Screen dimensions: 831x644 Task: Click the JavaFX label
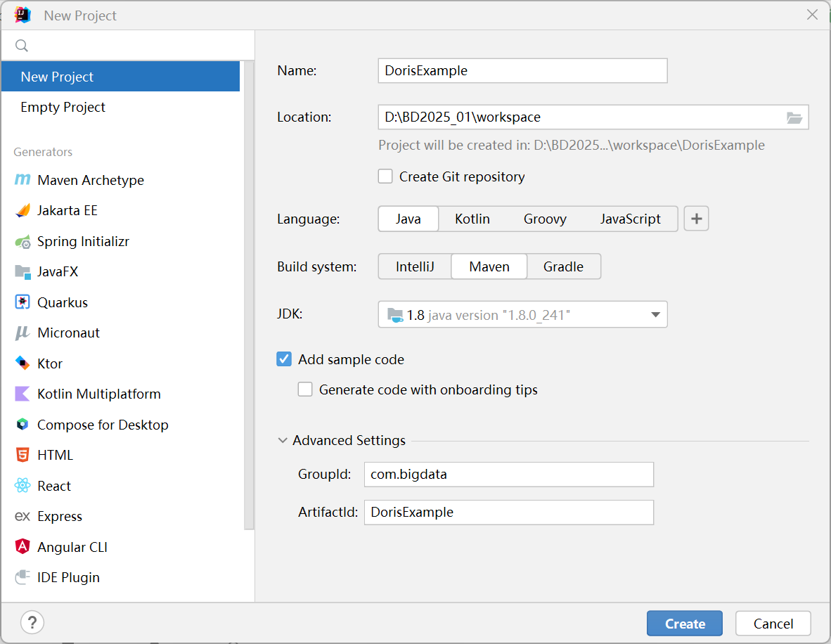[57, 272]
